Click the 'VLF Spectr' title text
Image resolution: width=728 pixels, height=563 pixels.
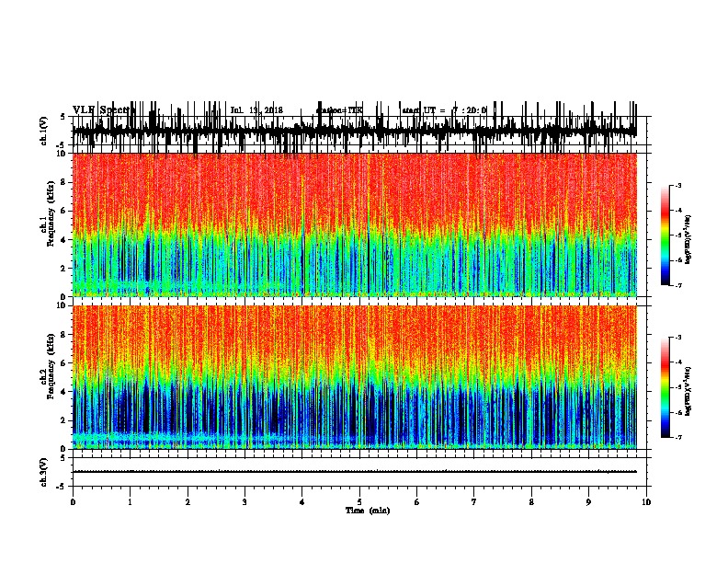104,110
